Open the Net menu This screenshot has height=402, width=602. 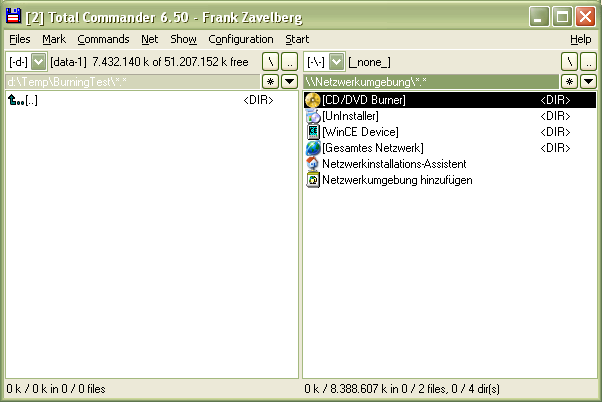click(x=150, y=39)
